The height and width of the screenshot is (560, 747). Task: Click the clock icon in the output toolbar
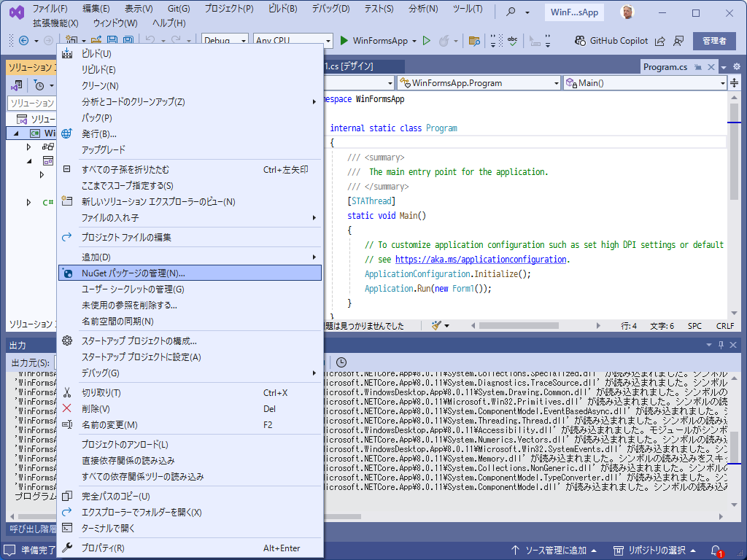pos(341,362)
